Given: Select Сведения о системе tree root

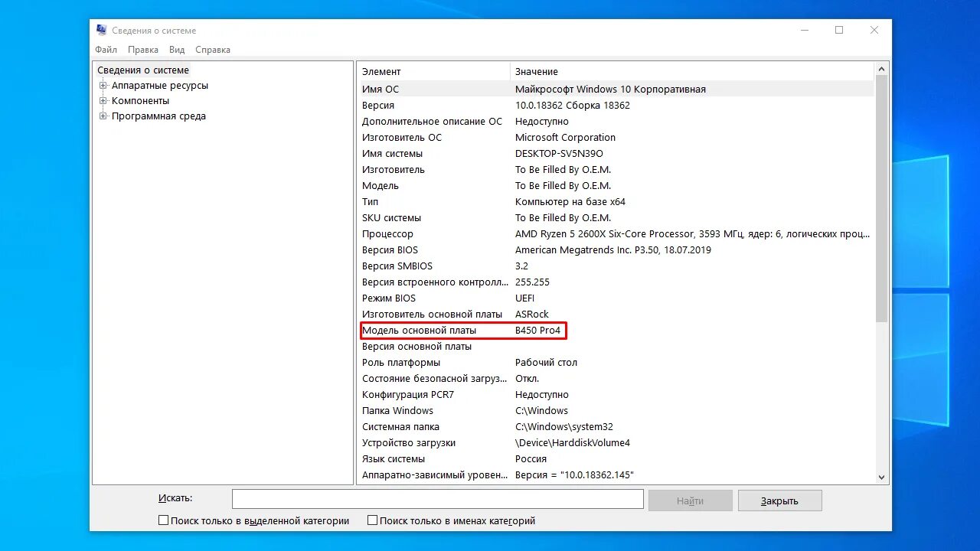Looking at the screenshot, I should point(143,70).
